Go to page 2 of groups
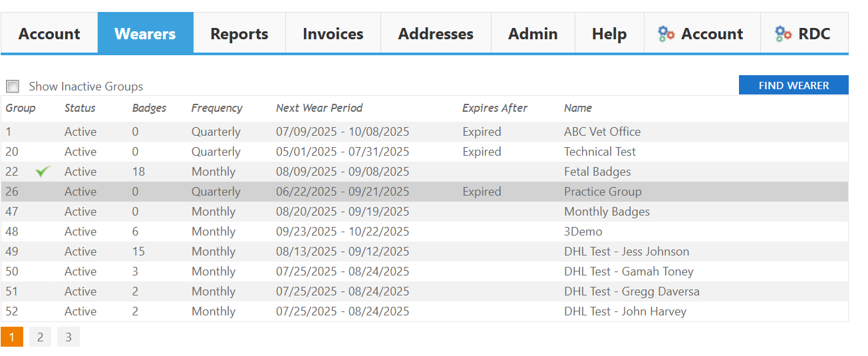Image resolution: width=868 pixels, height=356 pixels. pos(40,337)
